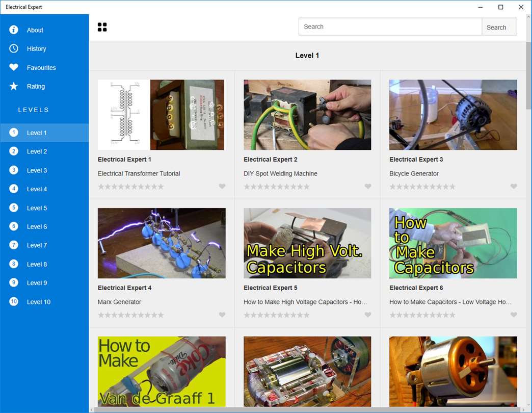Open the clear-frame motor thumbnail in last row
Image resolution: width=532 pixels, height=413 pixels.
(x=307, y=371)
